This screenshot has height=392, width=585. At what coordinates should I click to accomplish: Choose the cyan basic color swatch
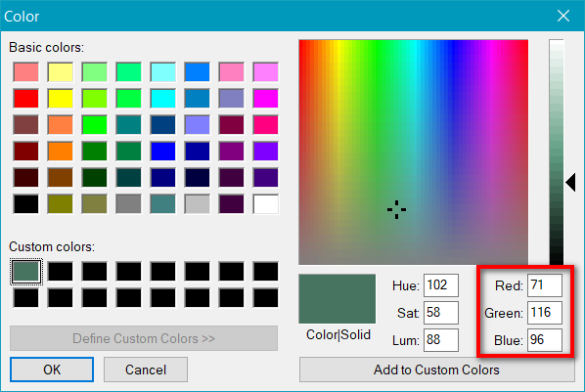[x=163, y=99]
